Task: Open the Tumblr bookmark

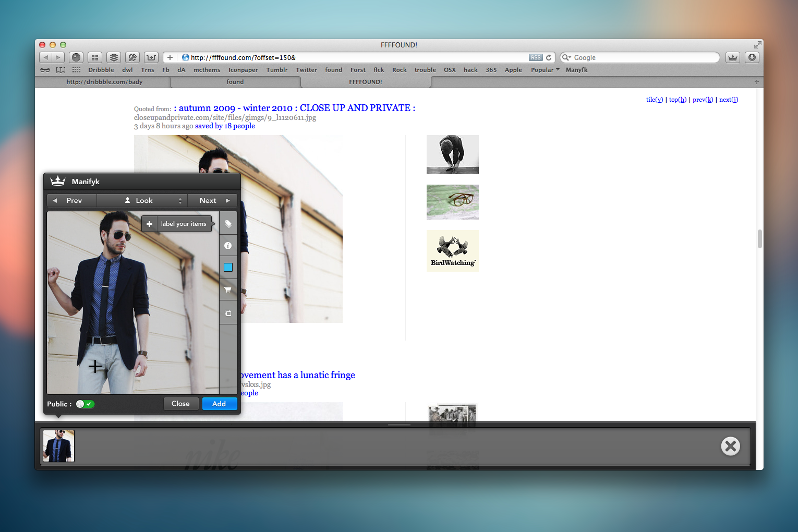Action: (x=277, y=70)
